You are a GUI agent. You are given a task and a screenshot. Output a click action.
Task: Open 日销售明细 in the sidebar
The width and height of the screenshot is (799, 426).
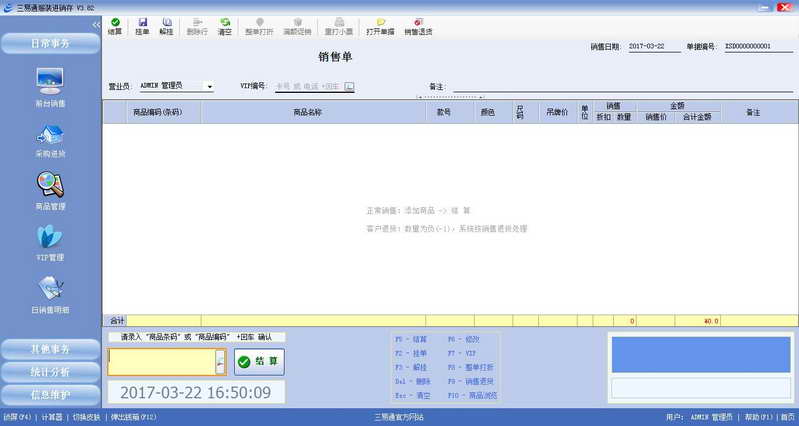click(x=50, y=295)
